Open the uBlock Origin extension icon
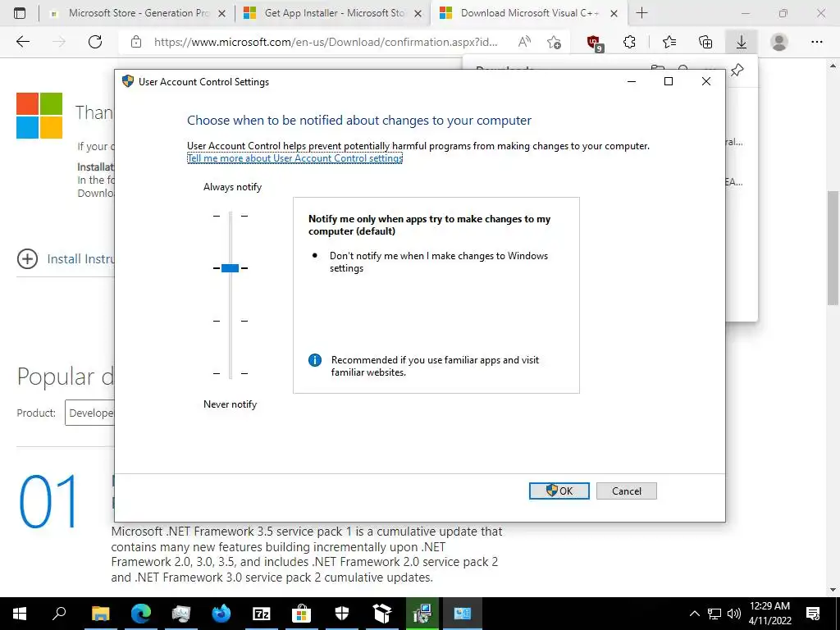 595,43
